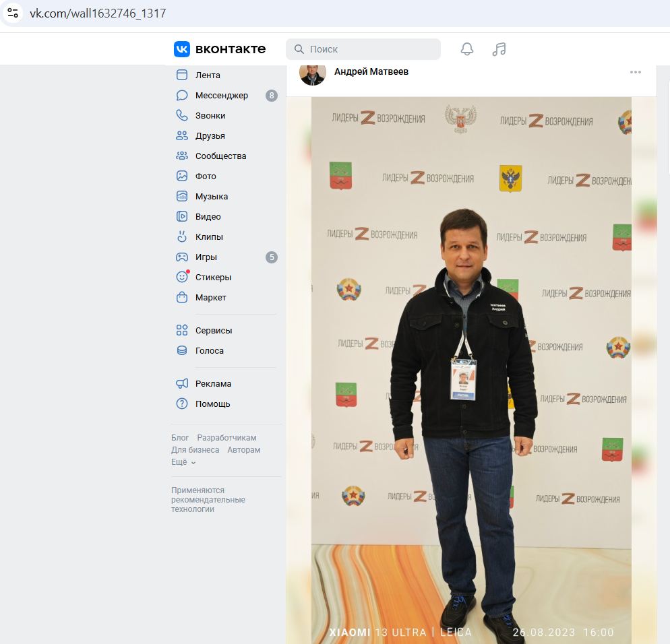Image resolution: width=670 pixels, height=644 pixels.
Task: Open Андрей Матвеев profile name link
Action: click(371, 71)
